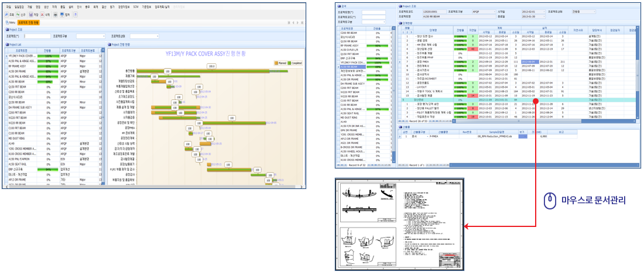The width and height of the screenshot is (644, 272).
Task: Click the printer icon in the toolbar
Action: coord(56,15)
